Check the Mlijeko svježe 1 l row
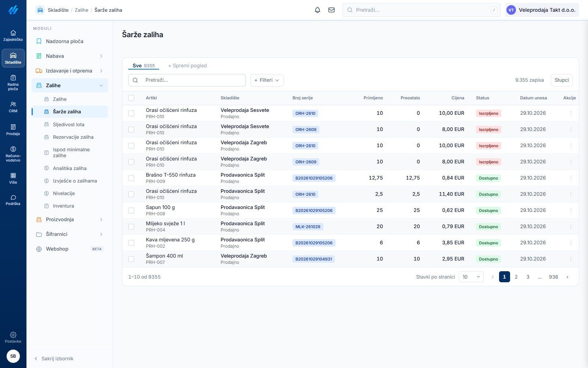588x368 pixels. [131, 227]
